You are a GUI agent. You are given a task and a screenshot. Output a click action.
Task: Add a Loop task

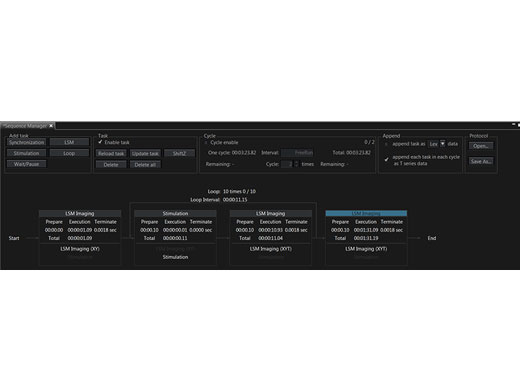tap(69, 153)
